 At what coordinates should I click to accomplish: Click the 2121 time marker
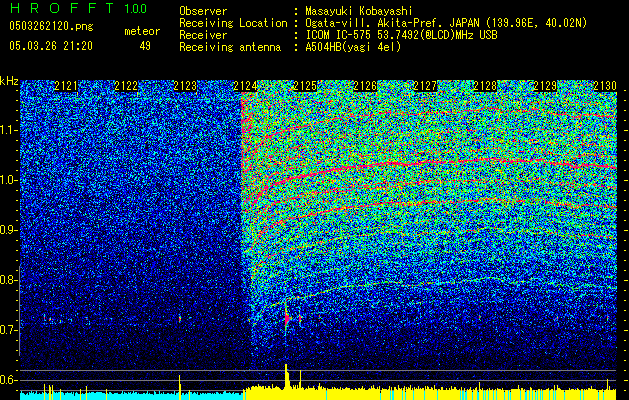tap(66, 86)
